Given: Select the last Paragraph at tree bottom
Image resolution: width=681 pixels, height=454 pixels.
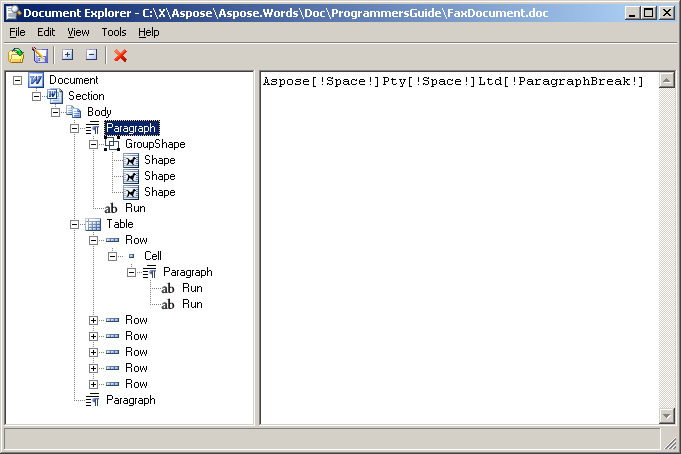Looking at the screenshot, I should point(130,400).
